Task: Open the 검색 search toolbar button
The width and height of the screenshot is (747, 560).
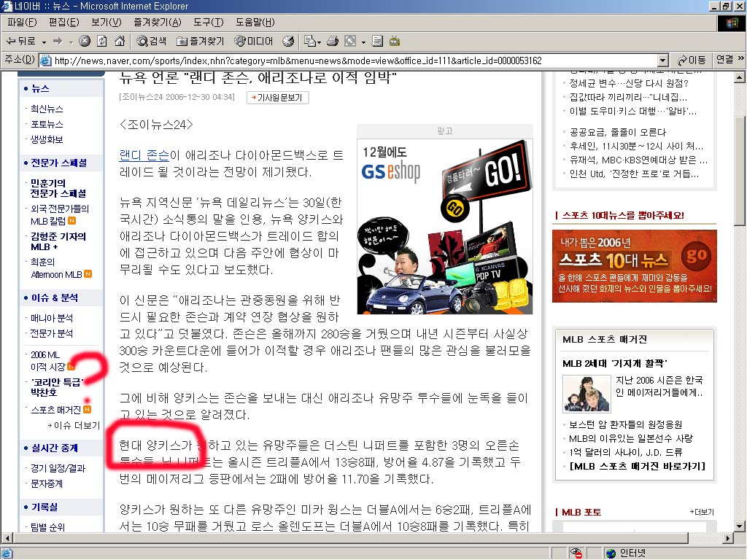Action: 151,42
